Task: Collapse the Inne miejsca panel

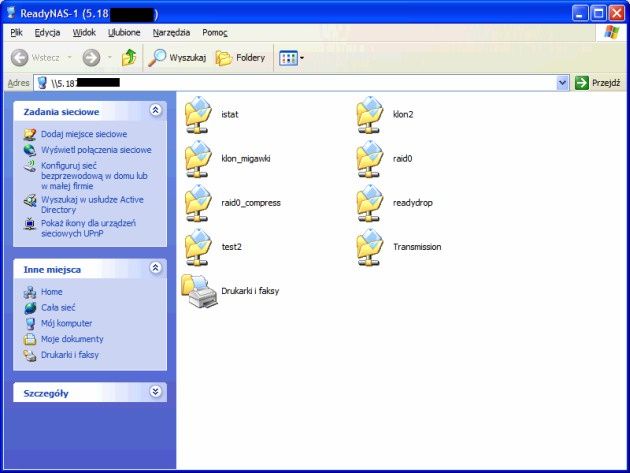Action: click(155, 268)
